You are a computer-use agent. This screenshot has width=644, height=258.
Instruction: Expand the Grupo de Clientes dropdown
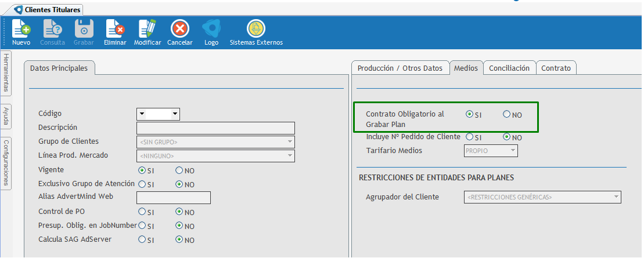pyautogui.click(x=290, y=142)
